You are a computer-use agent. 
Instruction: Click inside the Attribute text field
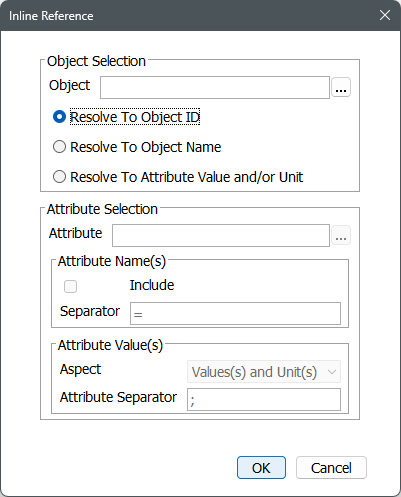pyautogui.click(x=221, y=235)
